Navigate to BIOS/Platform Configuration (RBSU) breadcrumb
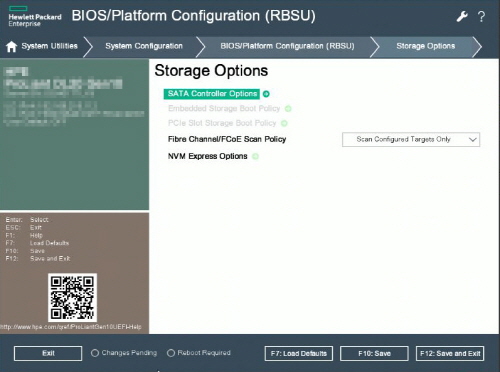Image resolution: width=500 pixels, height=372 pixels. (287, 46)
